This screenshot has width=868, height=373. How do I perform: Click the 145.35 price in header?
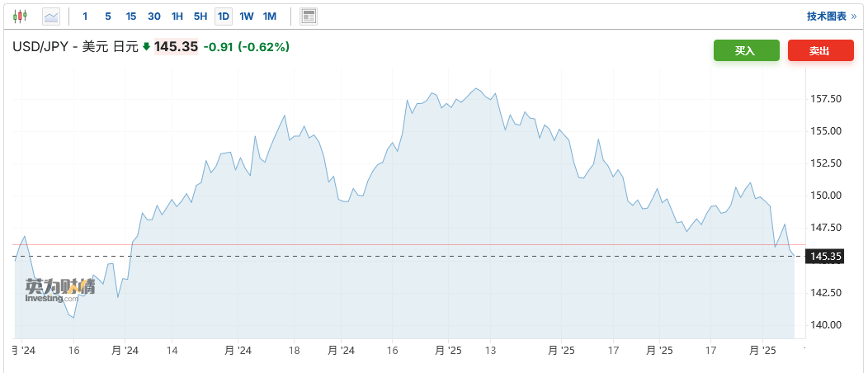[177, 47]
